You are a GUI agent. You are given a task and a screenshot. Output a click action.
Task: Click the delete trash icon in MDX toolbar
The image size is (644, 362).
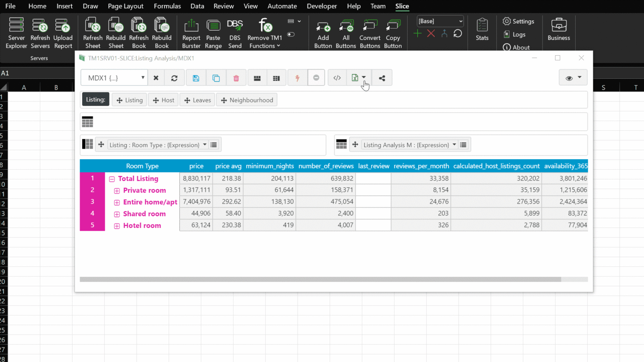tap(236, 78)
